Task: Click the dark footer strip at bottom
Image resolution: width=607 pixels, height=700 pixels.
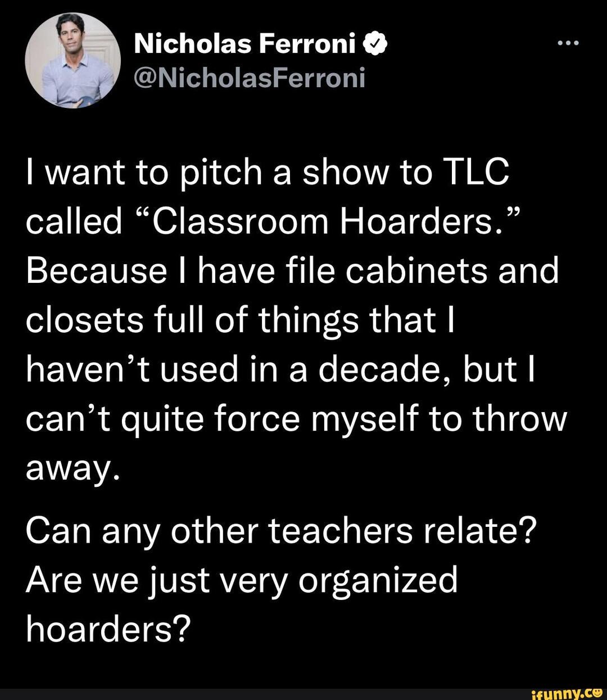Action: [x=225, y=692]
